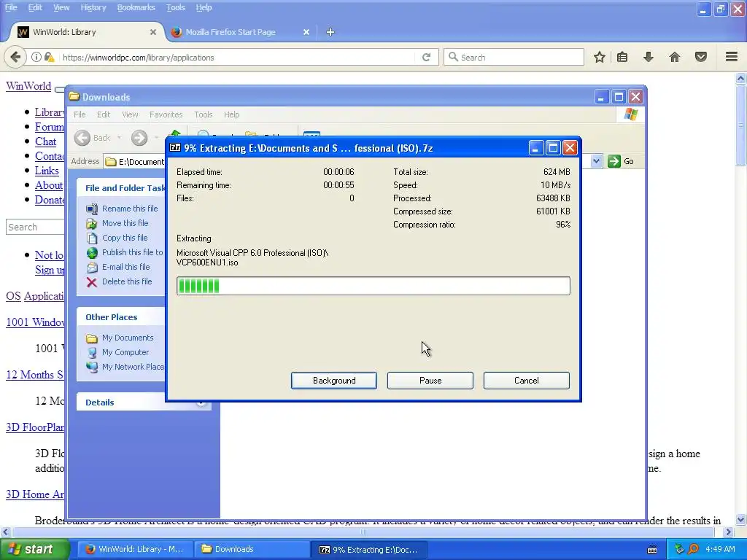
Task: Click the on-screen keyboard icon in the taskbar
Action: click(652, 550)
